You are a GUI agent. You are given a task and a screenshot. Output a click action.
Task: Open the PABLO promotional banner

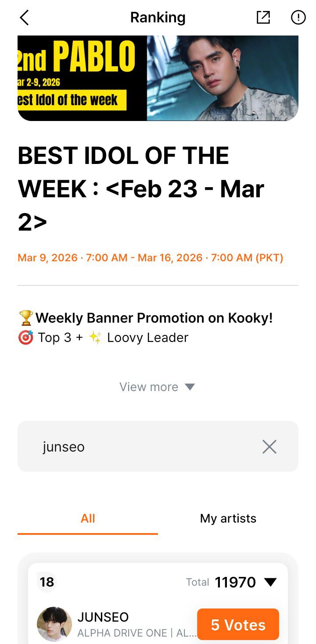(x=158, y=78)
